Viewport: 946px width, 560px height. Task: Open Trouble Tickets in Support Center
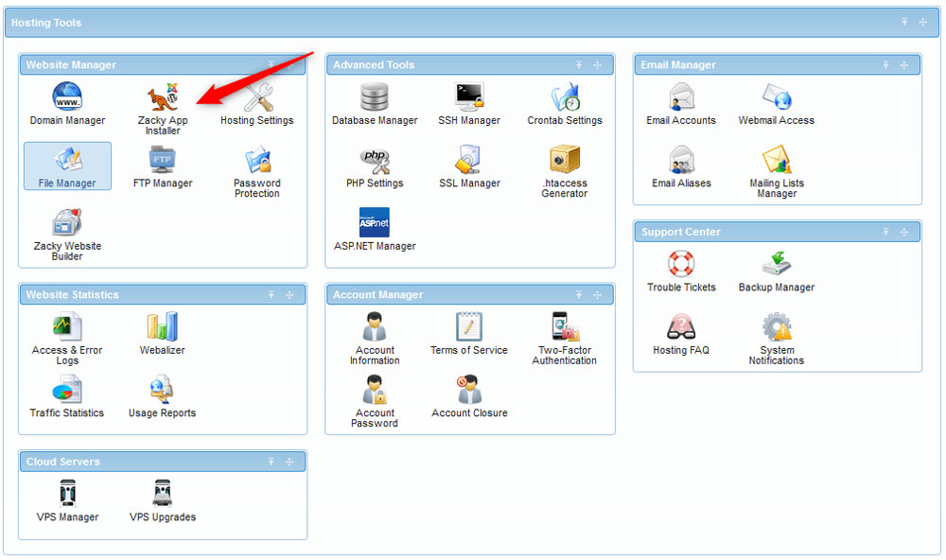pos(681,267)
